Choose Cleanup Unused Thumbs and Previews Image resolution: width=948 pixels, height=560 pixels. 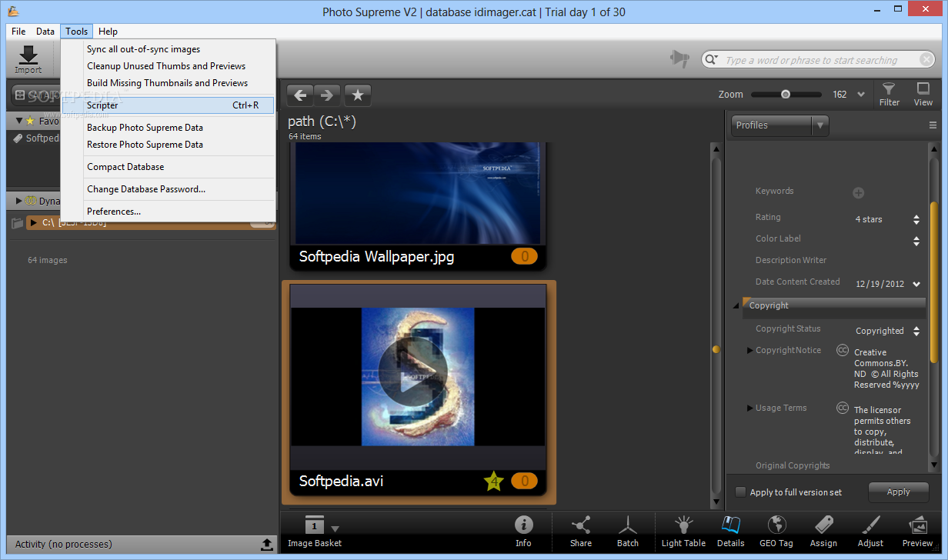pyautogui.click(x=168, y=66)
